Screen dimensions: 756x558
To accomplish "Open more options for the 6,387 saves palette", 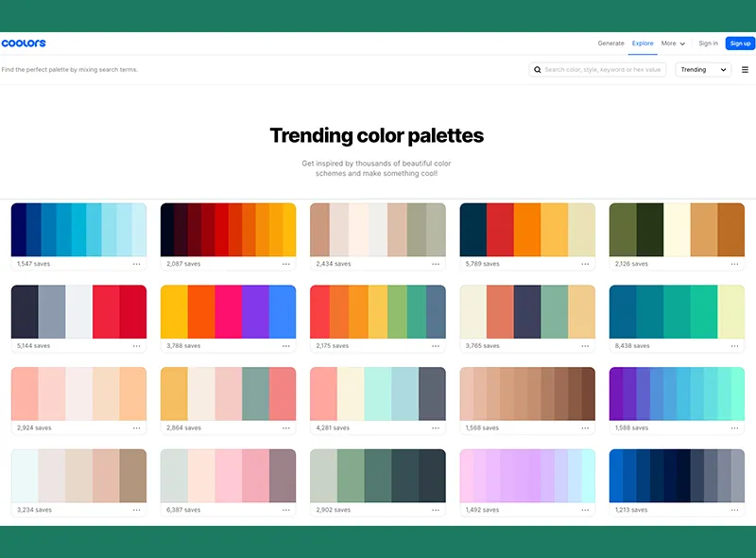I will click(x=286, y=510).
